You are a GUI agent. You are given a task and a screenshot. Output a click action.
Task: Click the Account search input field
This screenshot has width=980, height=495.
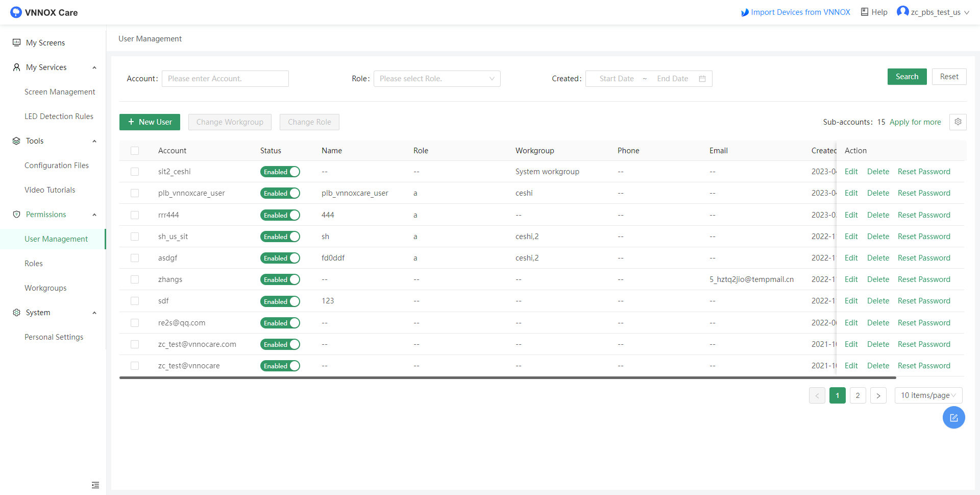point(225,79)
